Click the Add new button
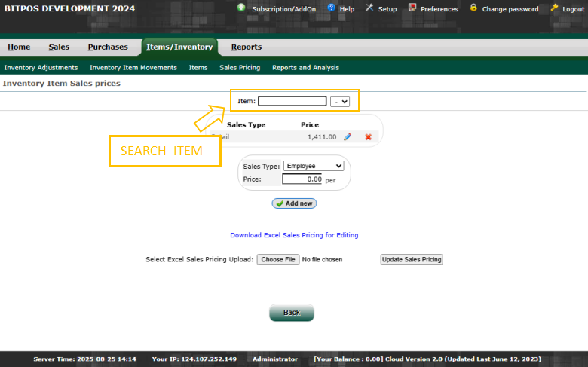This screenshot has height=367, width=588. 294,203
